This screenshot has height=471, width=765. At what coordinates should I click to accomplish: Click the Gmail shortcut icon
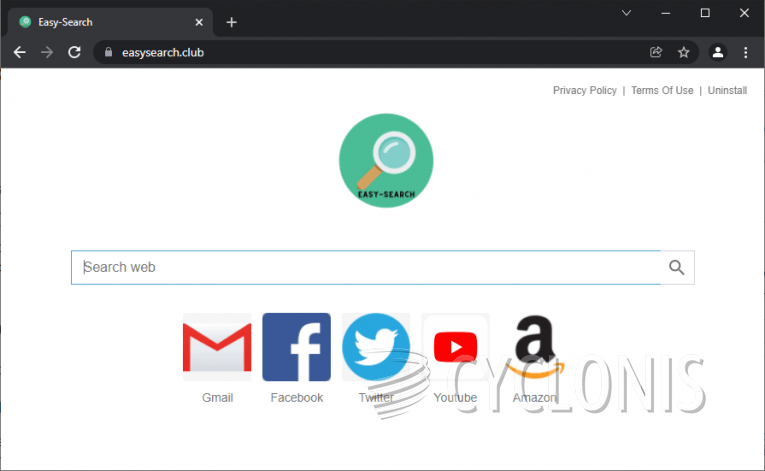click(x=217, y=347)
